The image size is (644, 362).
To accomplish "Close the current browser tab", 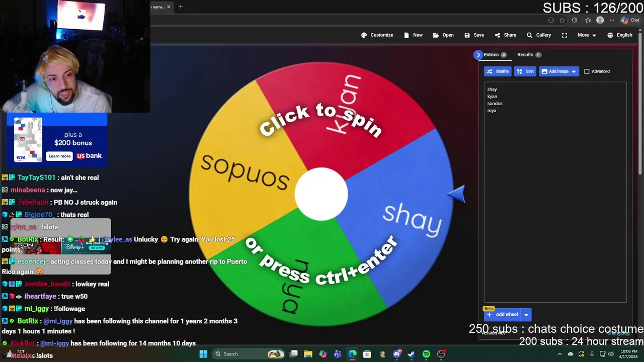I will point(169,7).
